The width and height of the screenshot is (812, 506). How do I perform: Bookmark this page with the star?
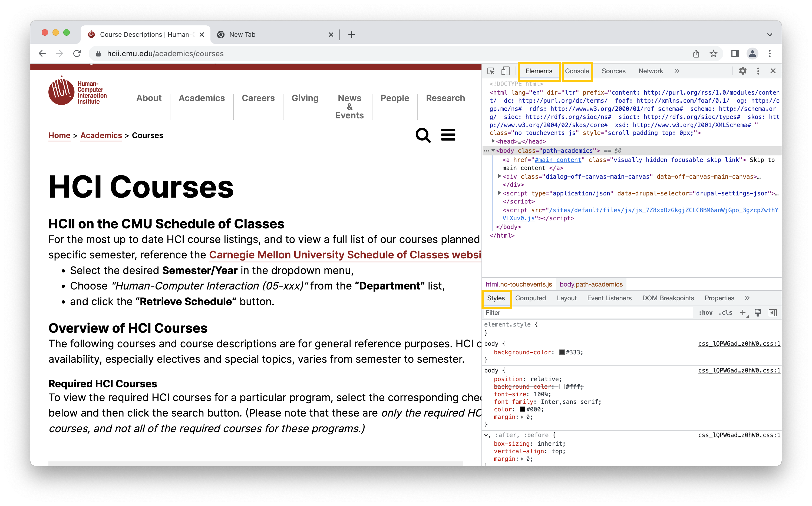[714, 54]
